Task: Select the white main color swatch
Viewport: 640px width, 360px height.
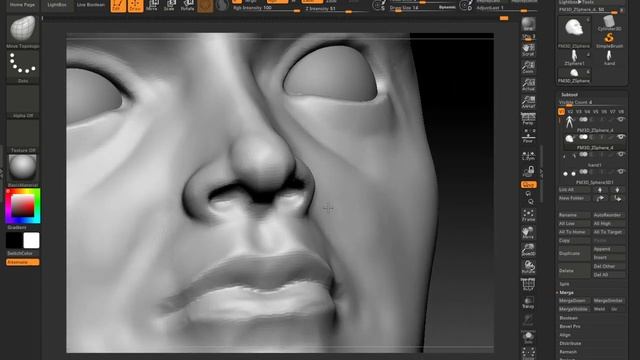Action: click(31, 240)
